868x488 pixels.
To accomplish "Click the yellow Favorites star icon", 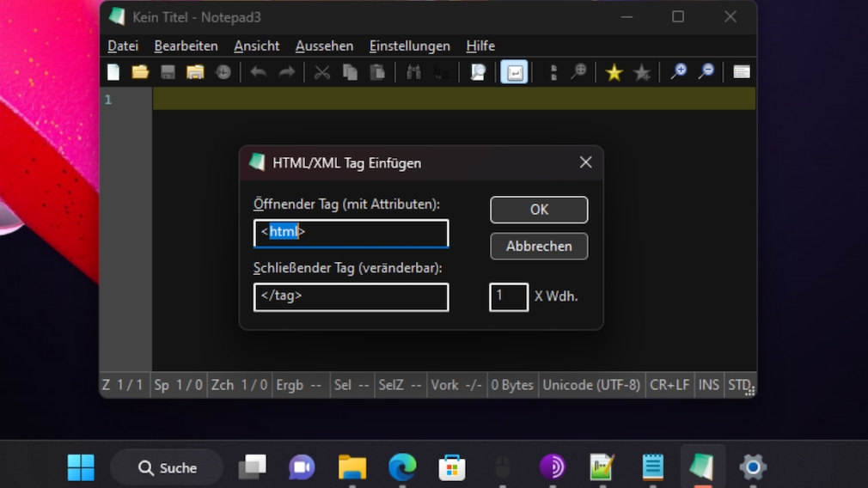I will click(614, 72).
